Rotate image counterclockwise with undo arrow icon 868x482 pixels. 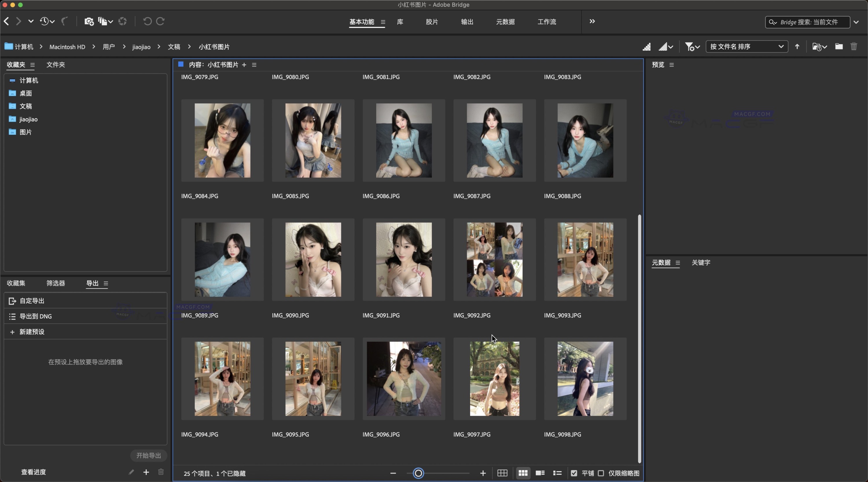point(147,21)
